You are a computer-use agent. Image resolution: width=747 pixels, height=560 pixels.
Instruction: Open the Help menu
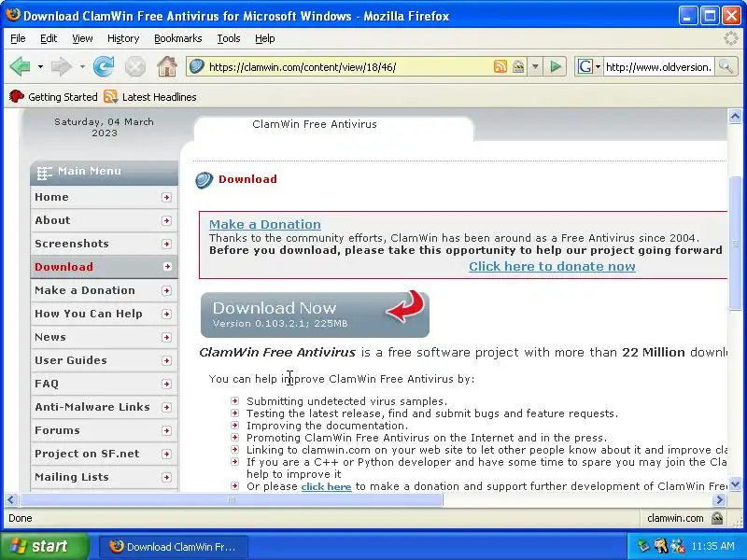[265, 38]
